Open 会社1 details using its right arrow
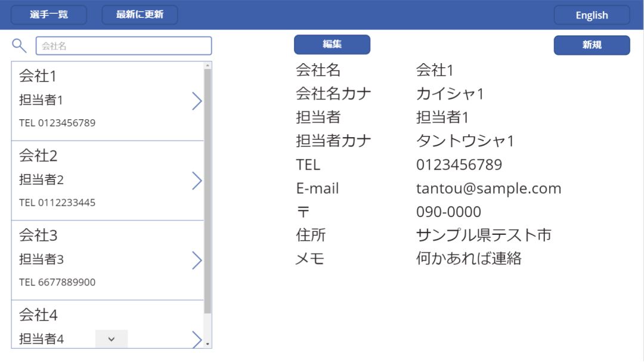 [197, 101]
